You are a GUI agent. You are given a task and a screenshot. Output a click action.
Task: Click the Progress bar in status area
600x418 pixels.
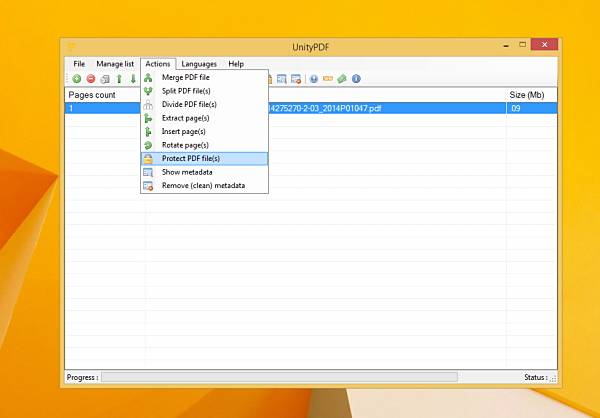coord(279,377)
